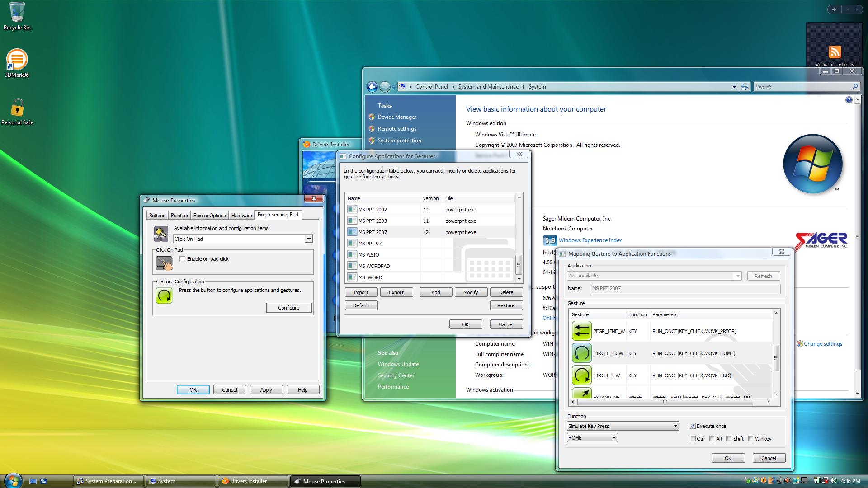Image resolution: width=868 pixels, height=488 pixels.
Task: Click Drivers Installer taskbar button
Action: pyautogui.click(x=253, y=481)
